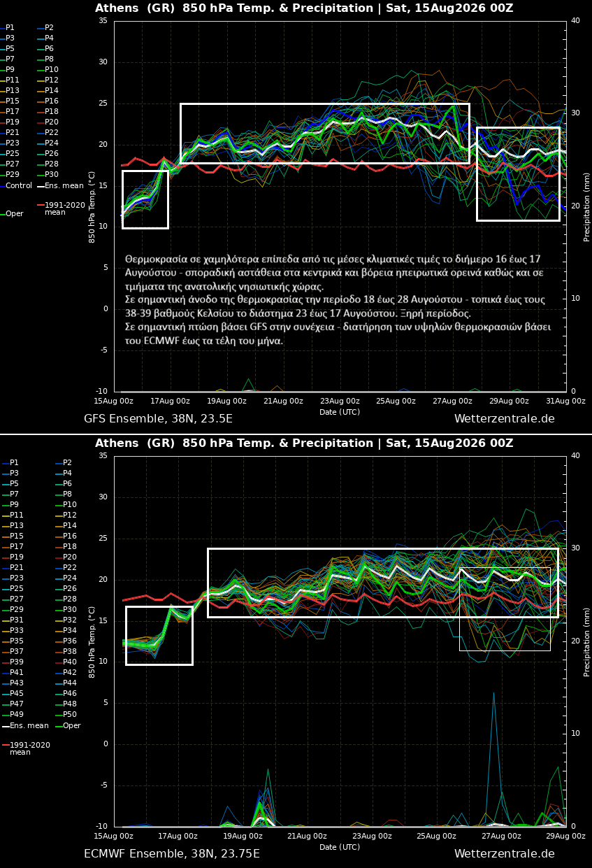Click the 31Aug 00z date axis label
Screen dimensions: 592x868
tap(565, 401)
